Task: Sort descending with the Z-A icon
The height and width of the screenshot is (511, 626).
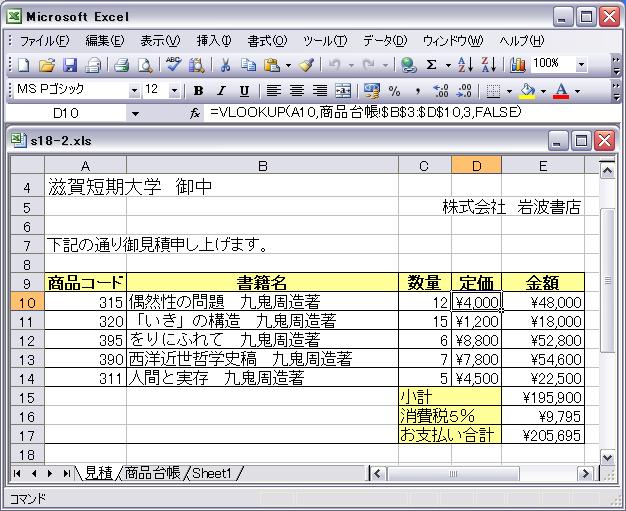Action: [489, 65]
